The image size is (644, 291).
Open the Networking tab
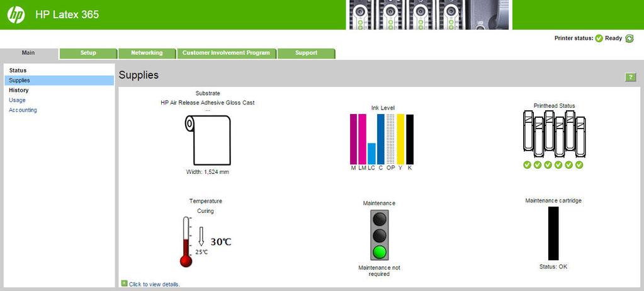147,53
